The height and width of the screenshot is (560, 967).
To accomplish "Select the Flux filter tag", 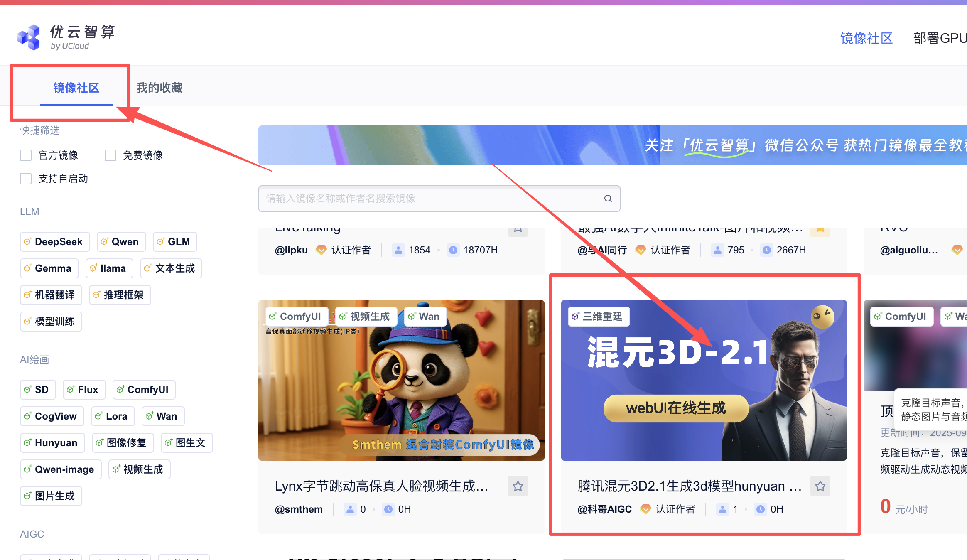I will click(84, 390).
